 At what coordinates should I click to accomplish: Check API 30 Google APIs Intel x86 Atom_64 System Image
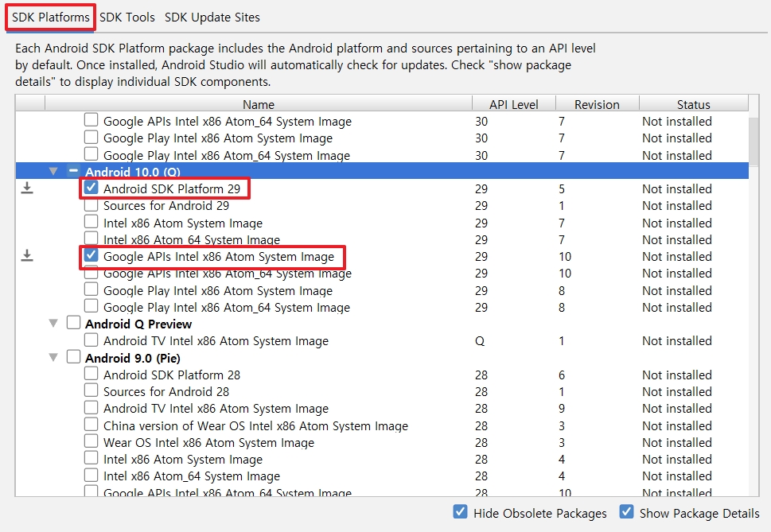point(91,120)
